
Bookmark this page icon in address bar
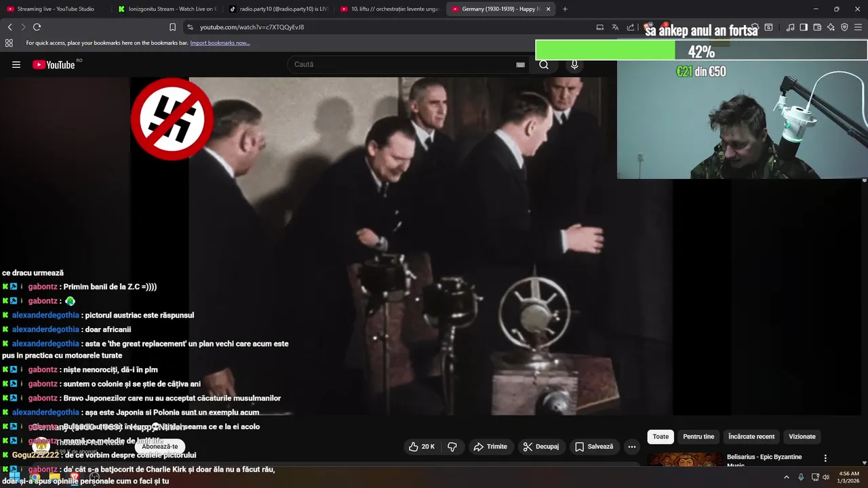(x=172, y=27)
